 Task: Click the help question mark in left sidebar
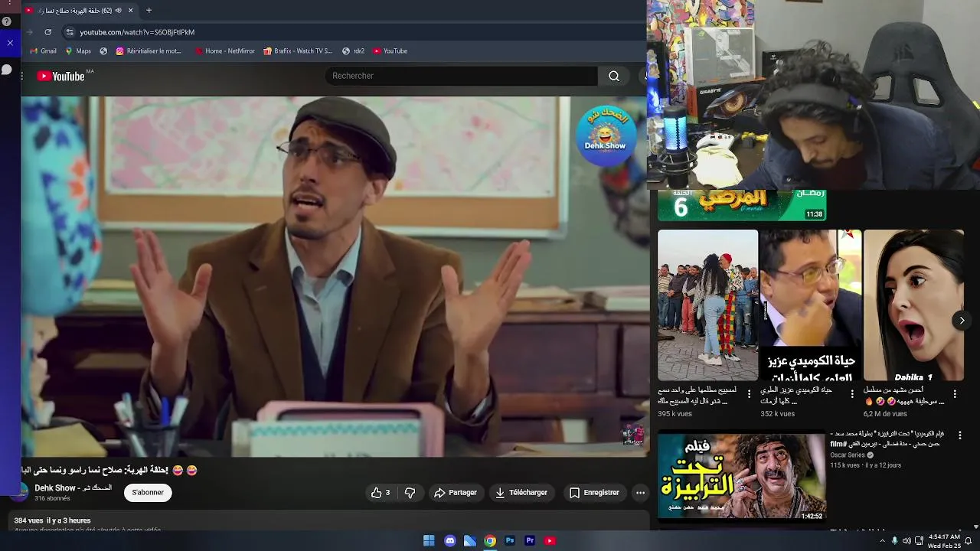tap(7, 21)
